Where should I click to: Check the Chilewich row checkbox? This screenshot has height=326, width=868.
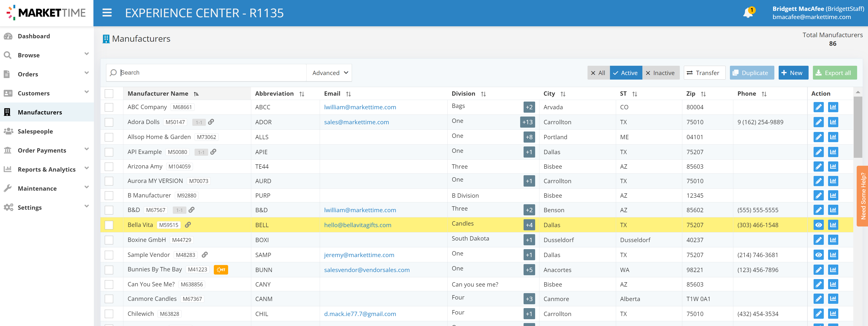(109, 314)
